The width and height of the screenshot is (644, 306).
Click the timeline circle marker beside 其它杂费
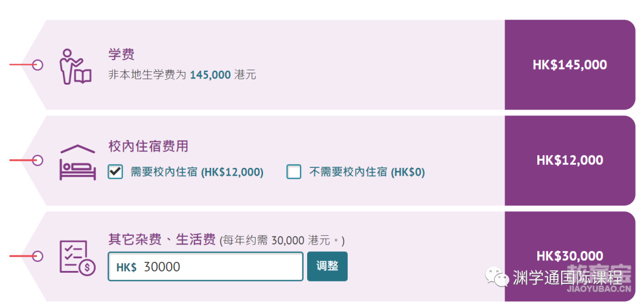38,257
